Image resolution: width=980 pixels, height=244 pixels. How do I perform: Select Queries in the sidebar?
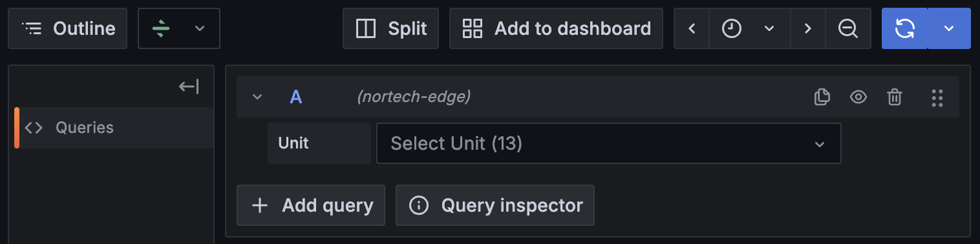(x=114, y=128)
